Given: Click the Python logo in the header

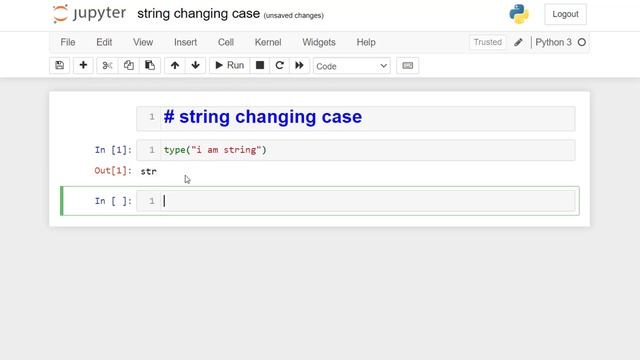Looking at the screenshot, I should pos(519,14).
